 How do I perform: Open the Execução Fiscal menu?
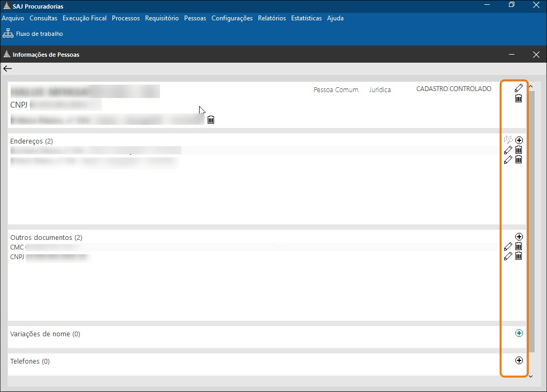85,18
